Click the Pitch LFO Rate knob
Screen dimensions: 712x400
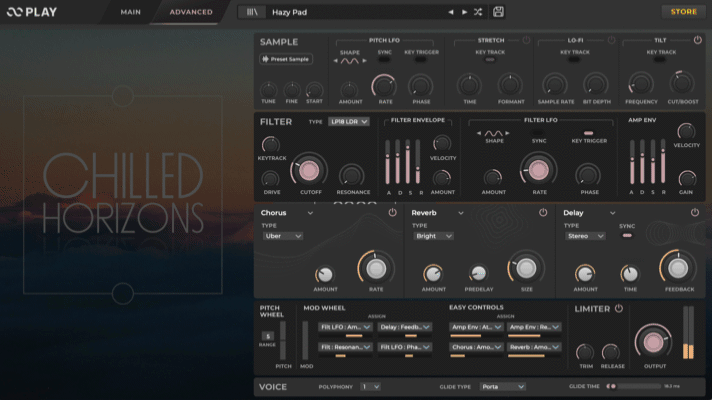coord(384,85)
